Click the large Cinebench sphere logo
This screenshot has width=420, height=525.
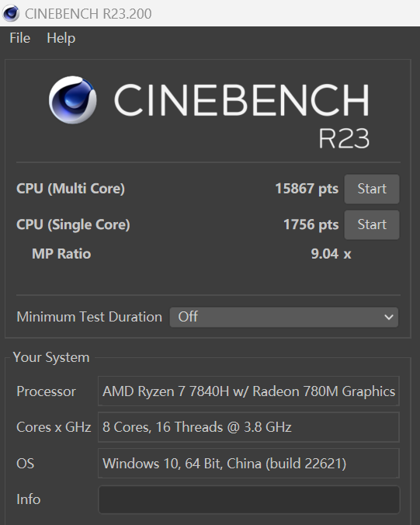coord(73,99)
